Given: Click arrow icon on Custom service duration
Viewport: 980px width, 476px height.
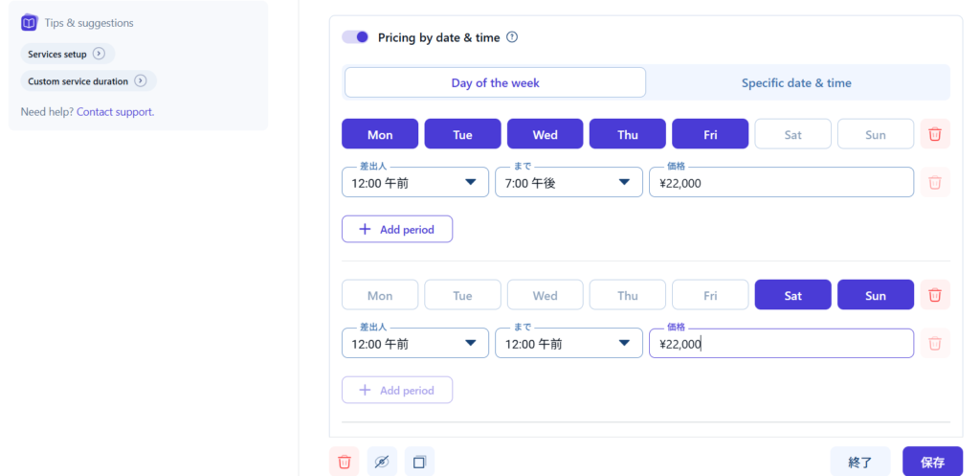Looking at the screenshot, I should (x=141, y=81).
